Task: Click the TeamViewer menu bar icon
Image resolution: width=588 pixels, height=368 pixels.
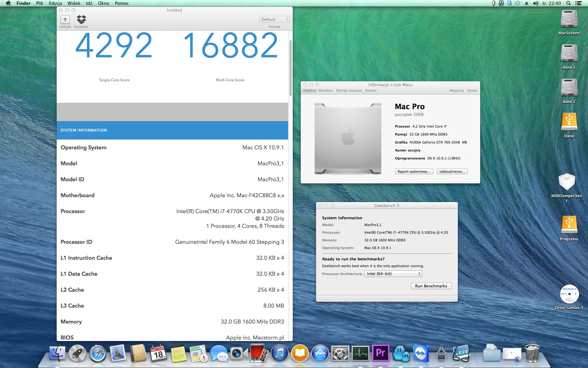Action: (x=509, y=3)
